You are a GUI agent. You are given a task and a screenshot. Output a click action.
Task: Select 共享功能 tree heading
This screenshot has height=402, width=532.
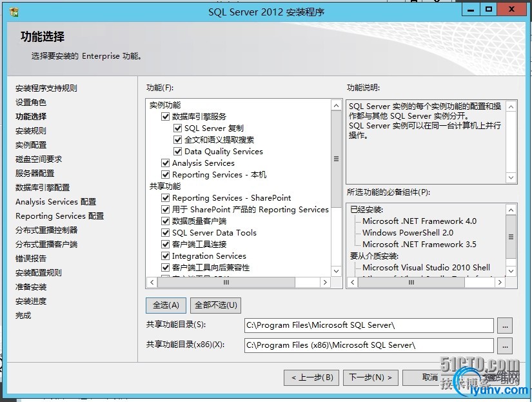[165, 186]
